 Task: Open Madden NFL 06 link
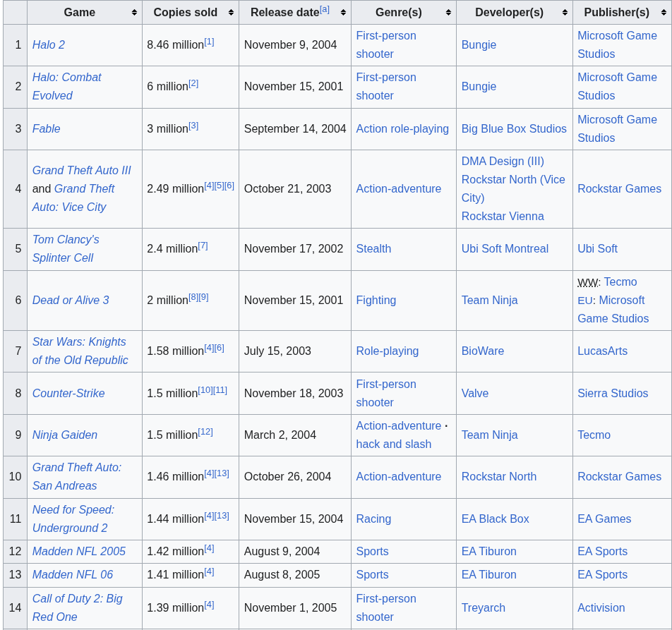pyautogui.click(x=73, y=574)
